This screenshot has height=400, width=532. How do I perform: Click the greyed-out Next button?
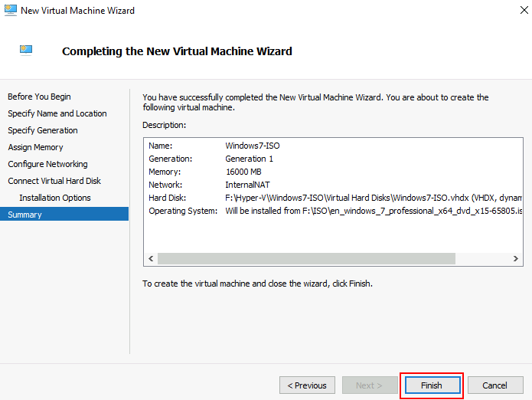coord(369,385)
